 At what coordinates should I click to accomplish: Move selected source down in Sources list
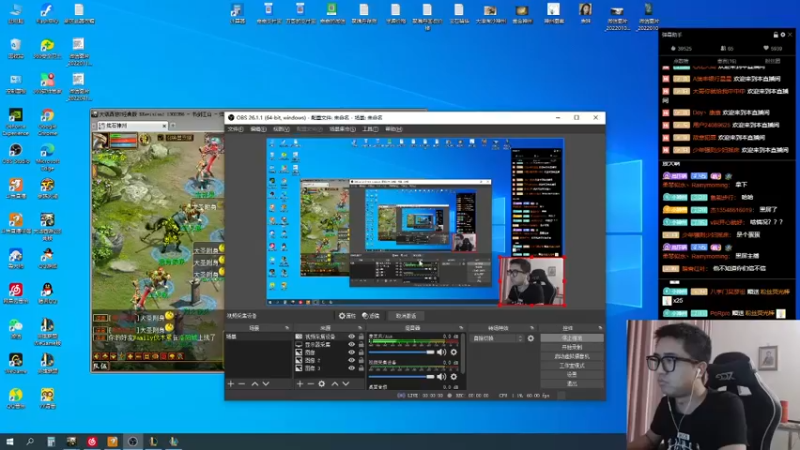346,383
